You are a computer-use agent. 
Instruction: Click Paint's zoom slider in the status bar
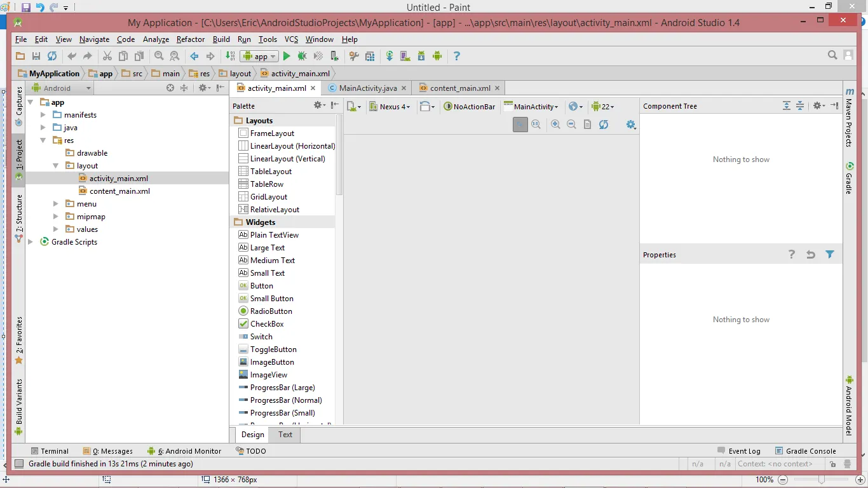(x=821, y=480)
